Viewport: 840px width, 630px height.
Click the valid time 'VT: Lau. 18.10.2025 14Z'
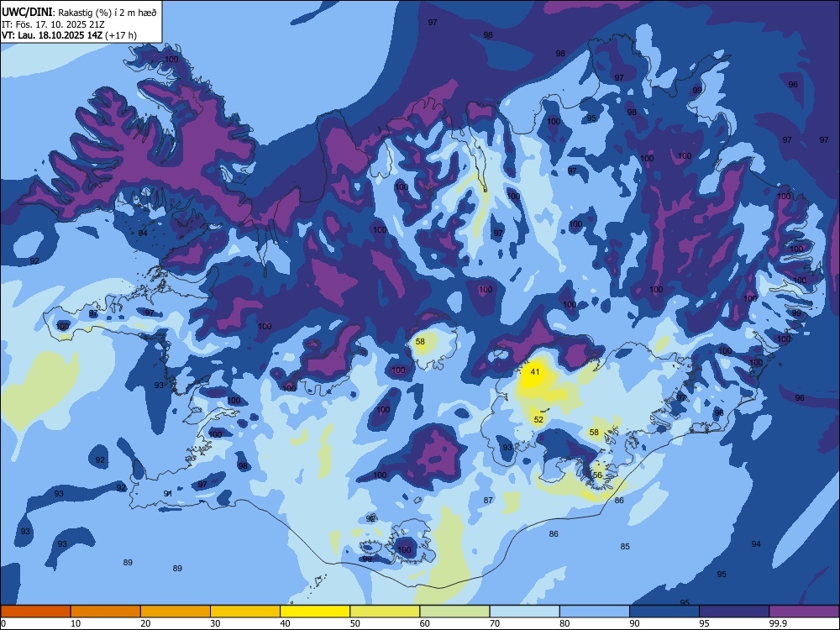pos(52,35)
